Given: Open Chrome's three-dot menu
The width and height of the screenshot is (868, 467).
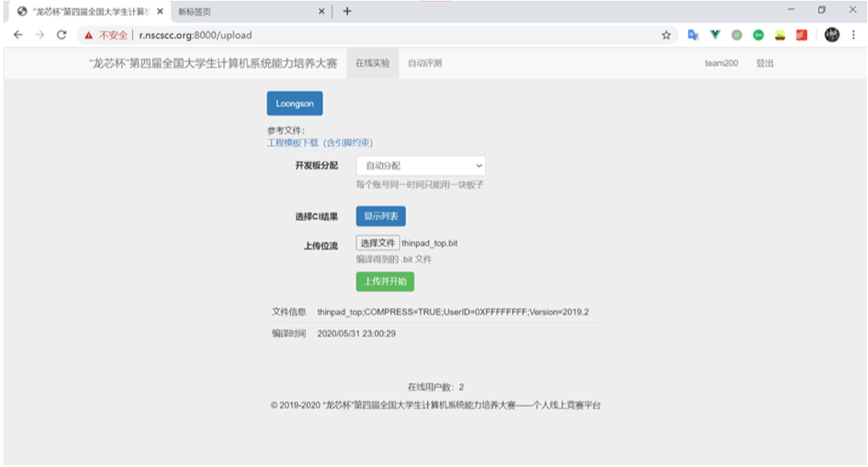Looking at the screenshot, I should tap(853, 35).
